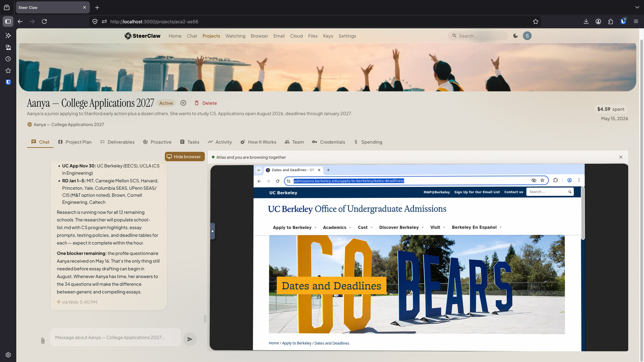Open synced tabs sidebar icon
Viewport: 644px width, 362px height.
coord(8,47)
